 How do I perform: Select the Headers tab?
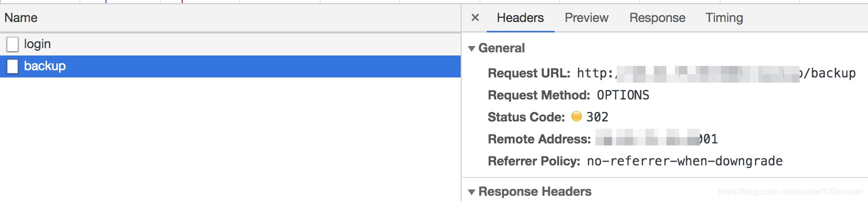coord(520,18)
